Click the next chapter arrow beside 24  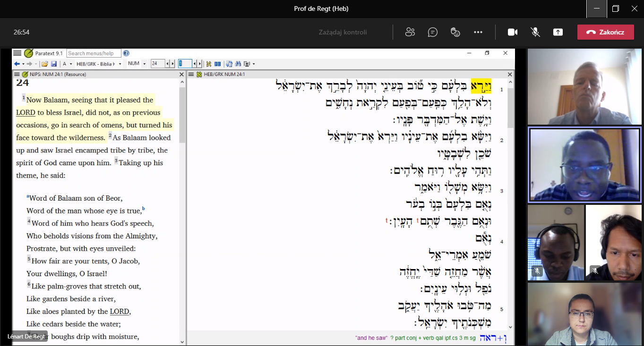pyautogui.click(x=172, y=64)
